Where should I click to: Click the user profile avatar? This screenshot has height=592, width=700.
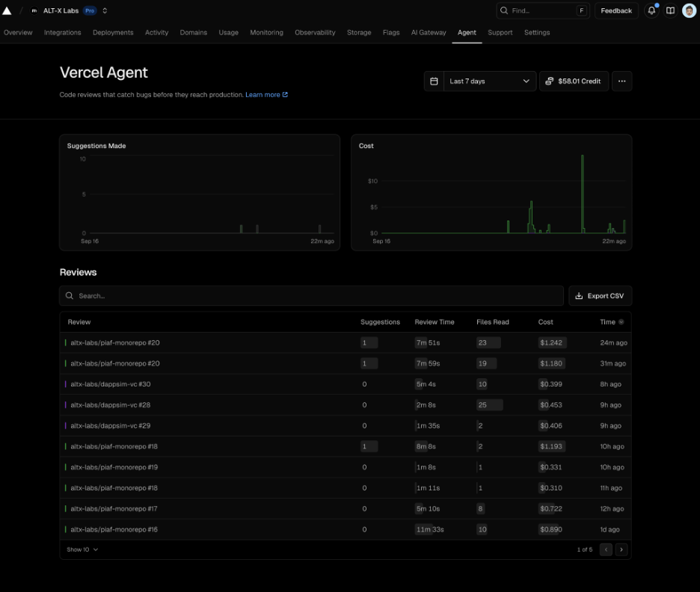(689, 10)
